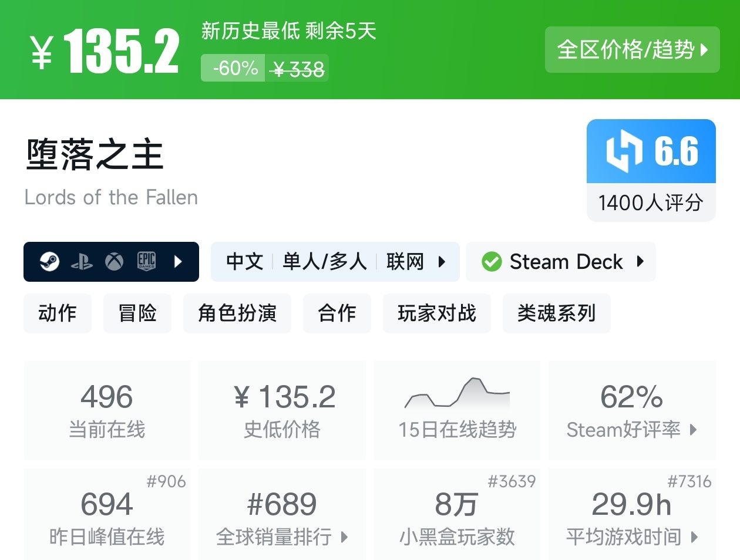This screenshot has width=740, height=560.
Task: Click the Steam platform icon
Action: coord(49,261)
